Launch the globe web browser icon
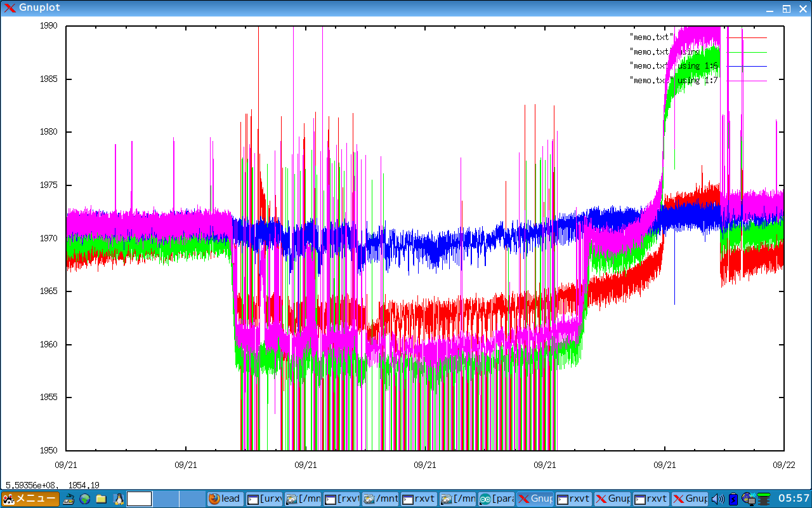 84,498
